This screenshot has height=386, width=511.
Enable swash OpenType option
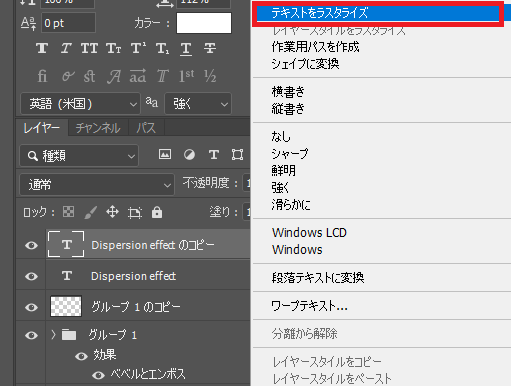click(x=114, y=77)
